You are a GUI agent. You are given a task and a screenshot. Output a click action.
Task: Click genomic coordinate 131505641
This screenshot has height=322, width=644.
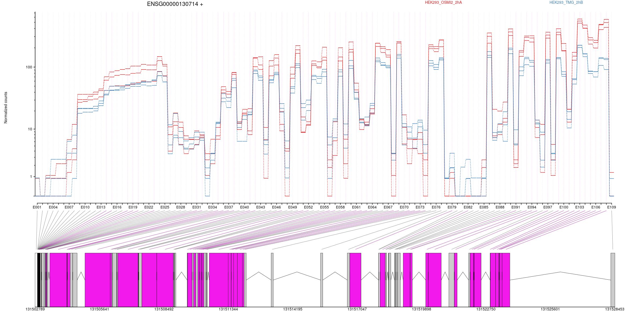[100, 309]
